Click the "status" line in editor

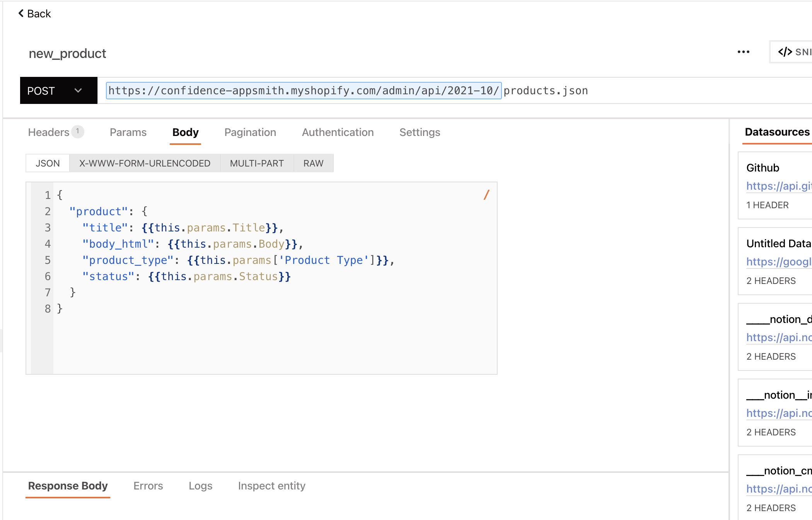(x=186, y=276)
